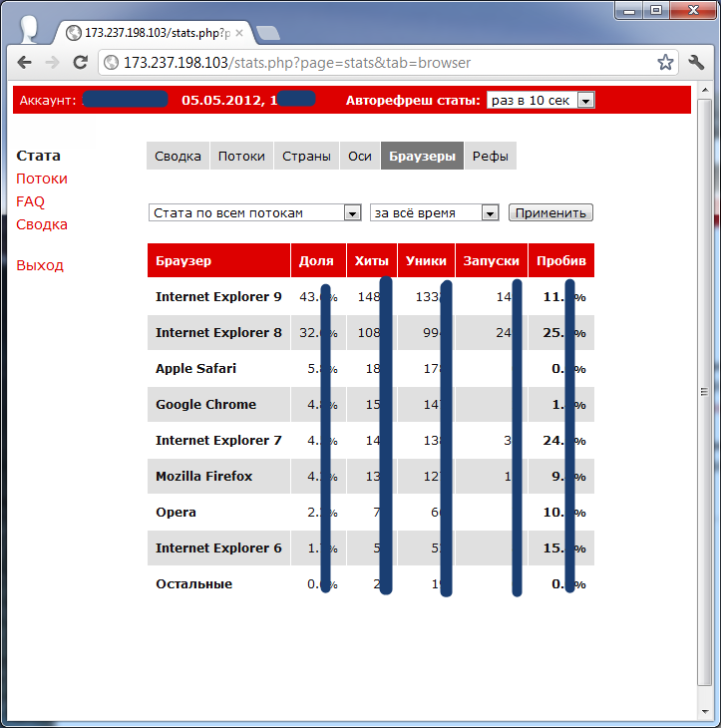Screen dimensions: 721x728
Task: Open the wrench settings menu
Action: 696,62
